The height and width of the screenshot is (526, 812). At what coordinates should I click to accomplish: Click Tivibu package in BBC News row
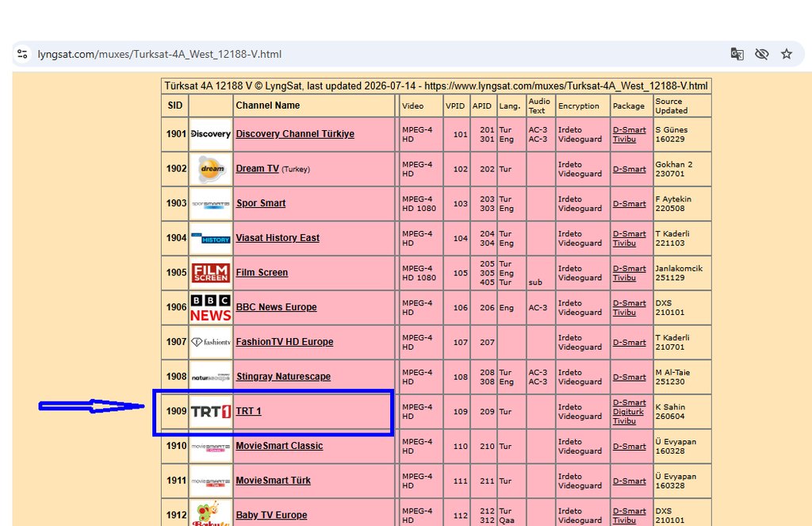(624, 313)
